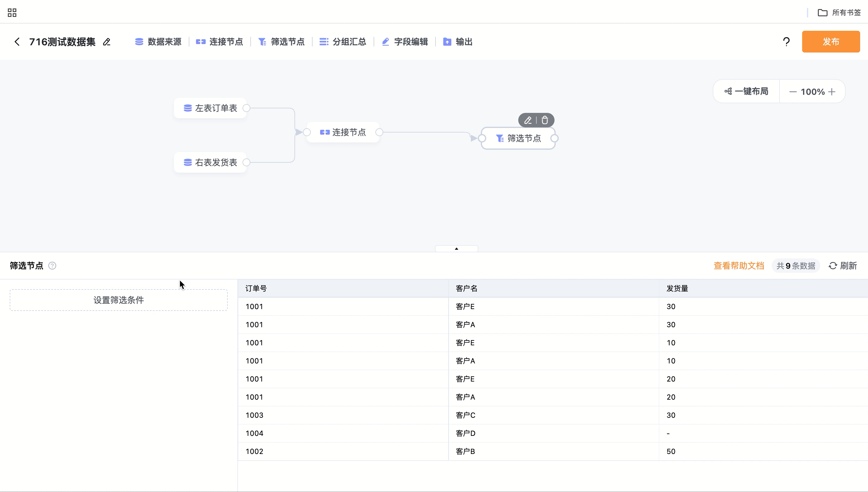The height and width of the screenshot is (492, 868).
Task: Zoom out with the minus icon
Action: [x=793, y=91]
